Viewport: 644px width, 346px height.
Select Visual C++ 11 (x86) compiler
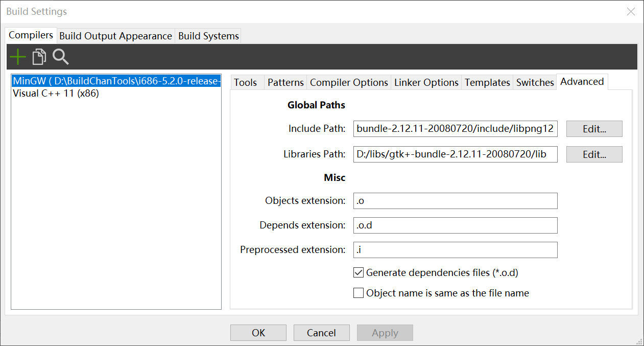coord(56,94)
